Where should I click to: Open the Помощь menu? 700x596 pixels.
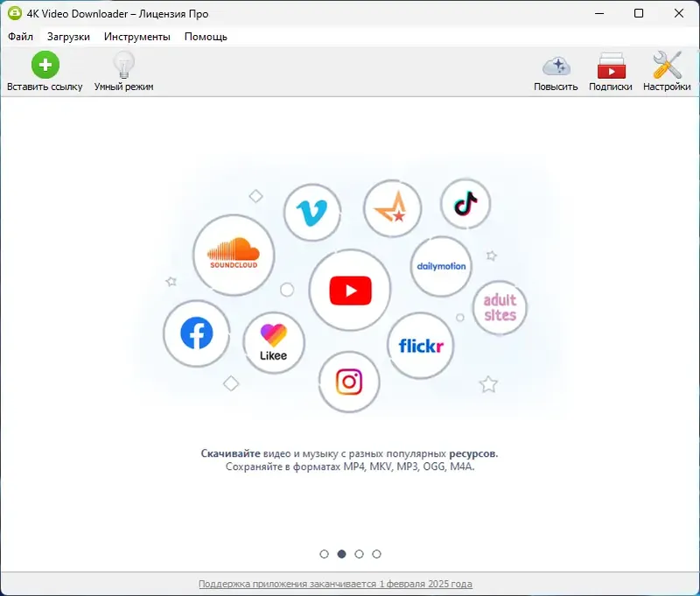(206, 37)
